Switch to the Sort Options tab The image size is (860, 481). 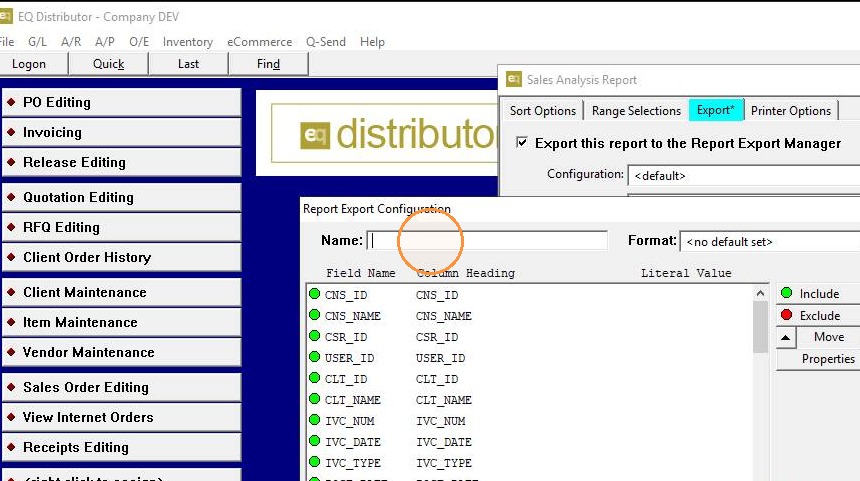coord(542,111)
